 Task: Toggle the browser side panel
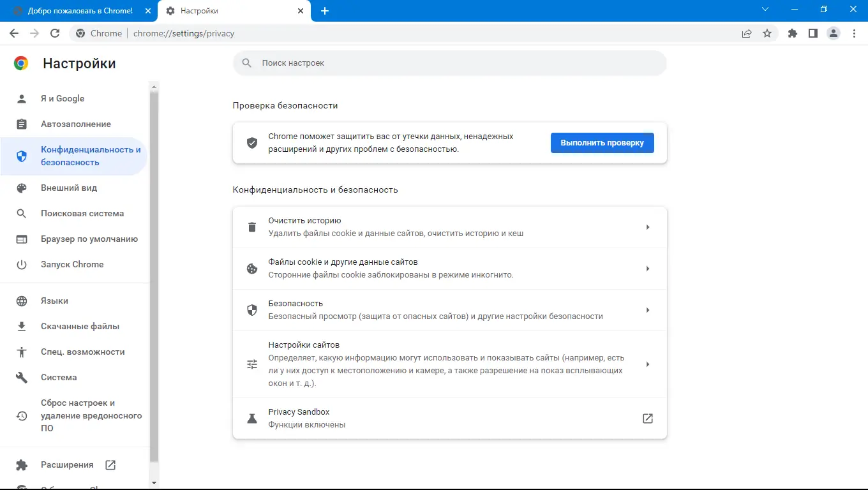coord(813,33)
